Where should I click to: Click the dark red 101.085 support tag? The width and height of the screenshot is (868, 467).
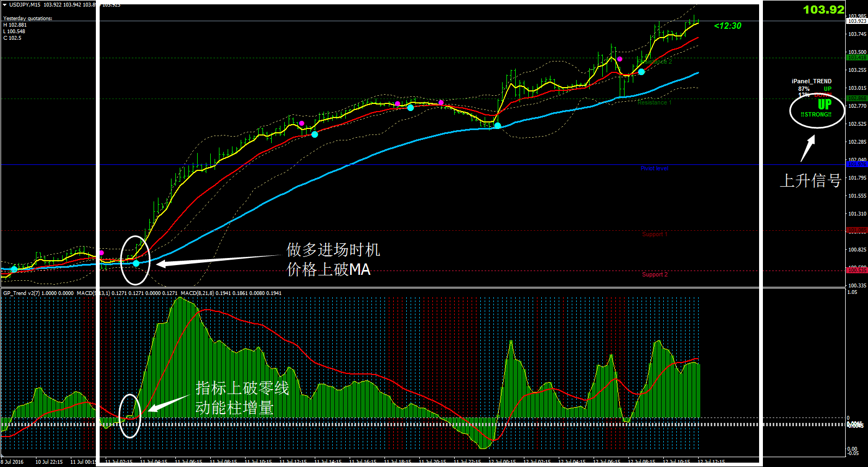pos(857,230)
